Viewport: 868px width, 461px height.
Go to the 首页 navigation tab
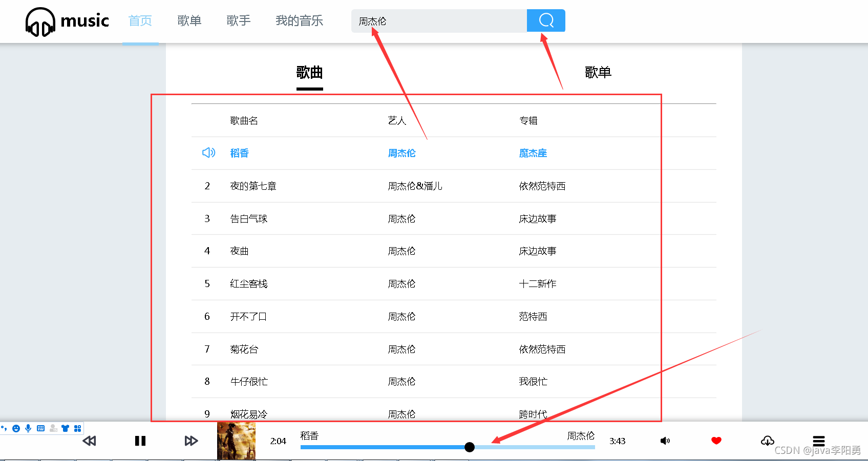pyautogui.click(x=140, y=20)
